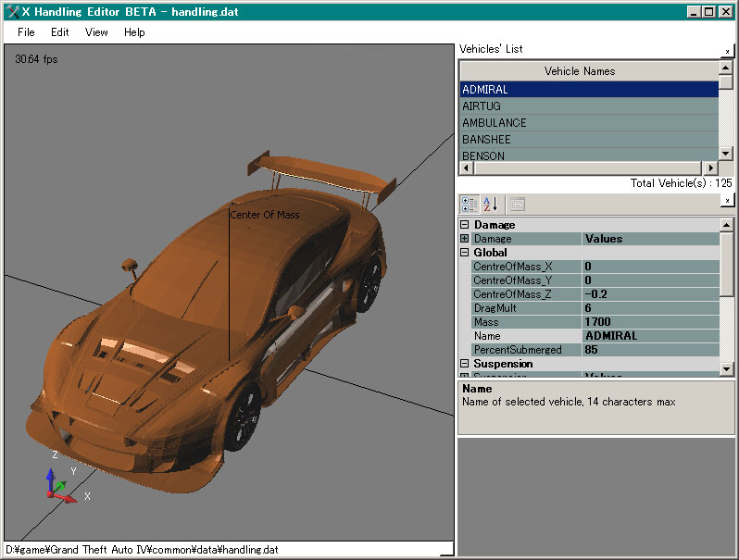Image resolution: width=739 pixels, height=560 pixels.
Task: Click the vehicle list scroll up arrow
Action: (726, 68)
